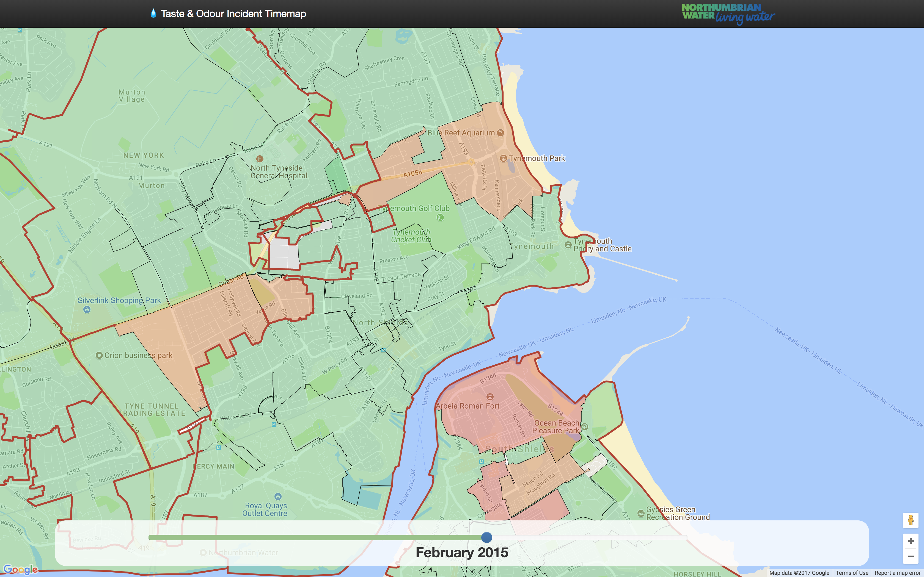Click the Google logo link
Viewport: 924px width, 577px height.
(x=21, y=570)
